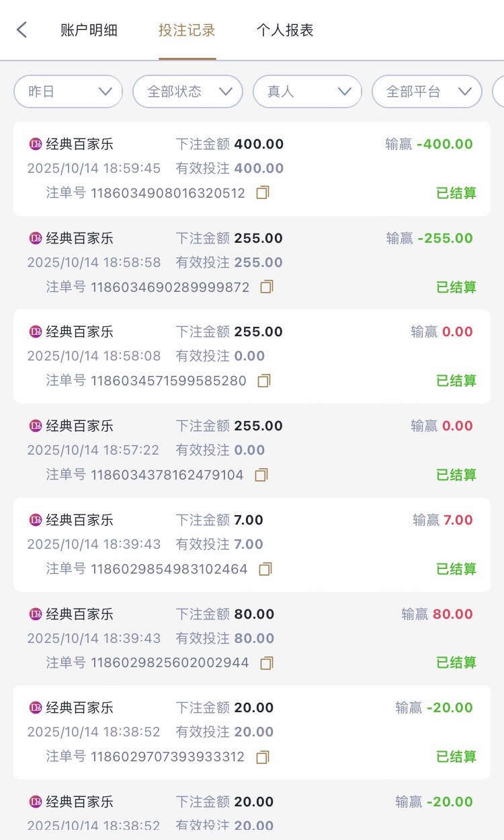Open the 18:59:45 经典百家乐 bet record
504x840 pixels.
pos(251,168)
